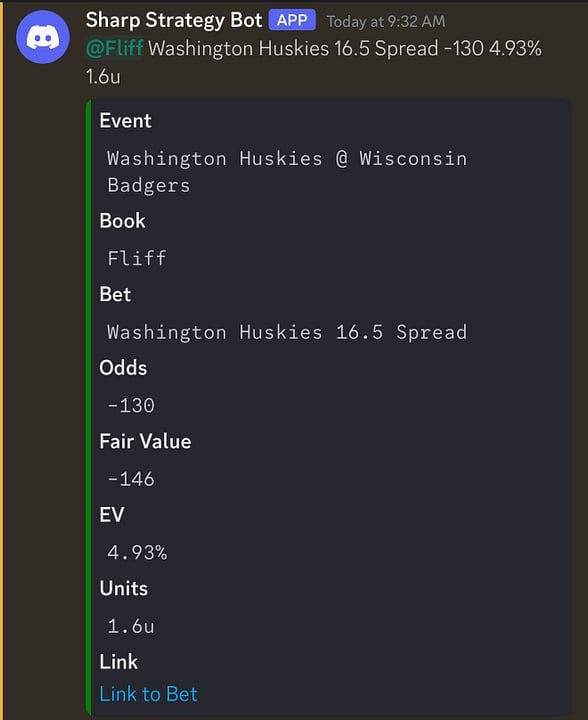Click the Units value 1.6u in embed

click(x=131, y=626)
